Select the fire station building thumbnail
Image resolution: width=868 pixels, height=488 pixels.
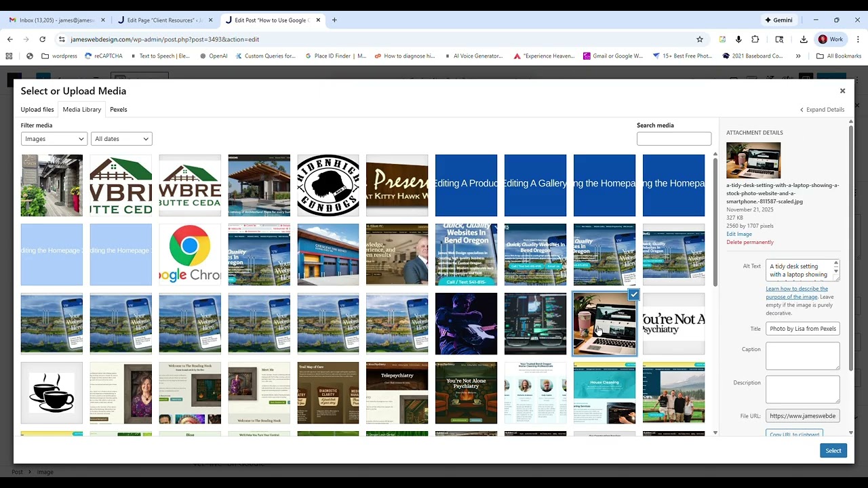point(328,255)
